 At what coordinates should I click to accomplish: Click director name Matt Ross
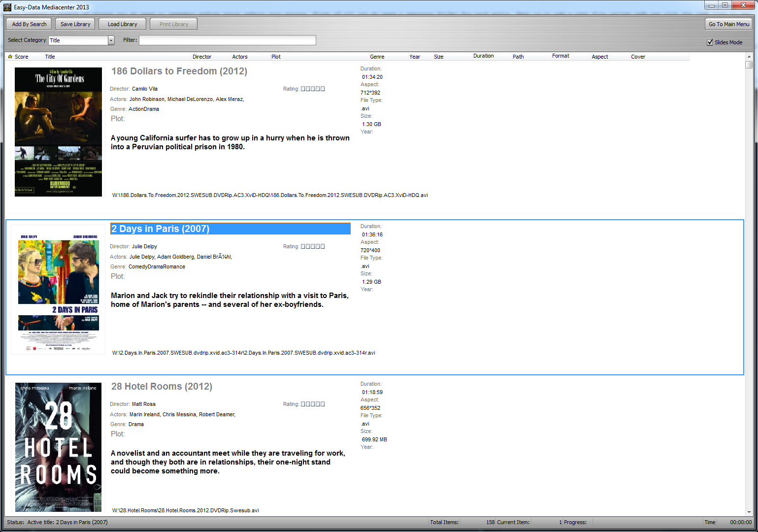144,404
